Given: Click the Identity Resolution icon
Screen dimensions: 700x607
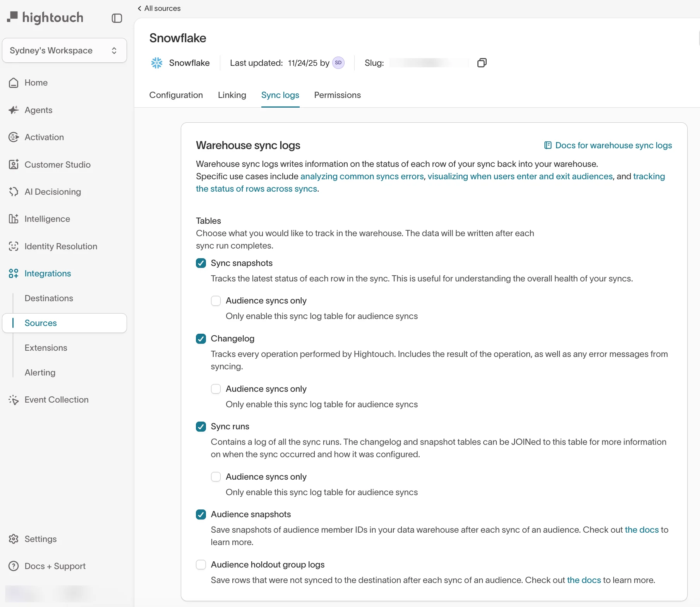Looking at the screenshot, I should coord(14,246).
